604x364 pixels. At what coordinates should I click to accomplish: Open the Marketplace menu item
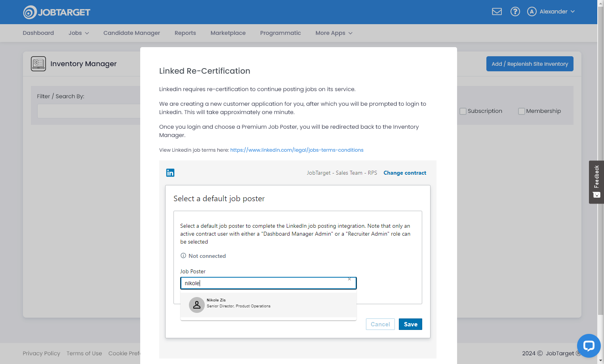[228, 33]
